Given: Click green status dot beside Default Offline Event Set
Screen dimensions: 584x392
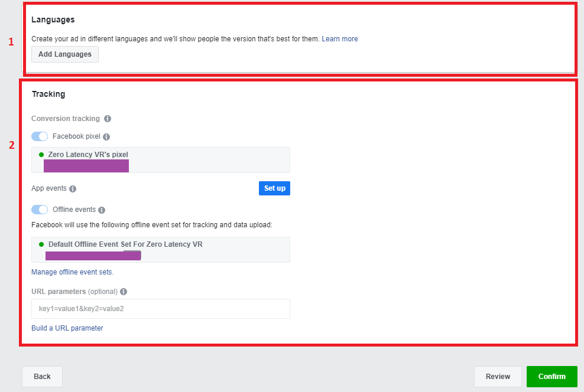Looking at the screenshot, I should [41, 244].
